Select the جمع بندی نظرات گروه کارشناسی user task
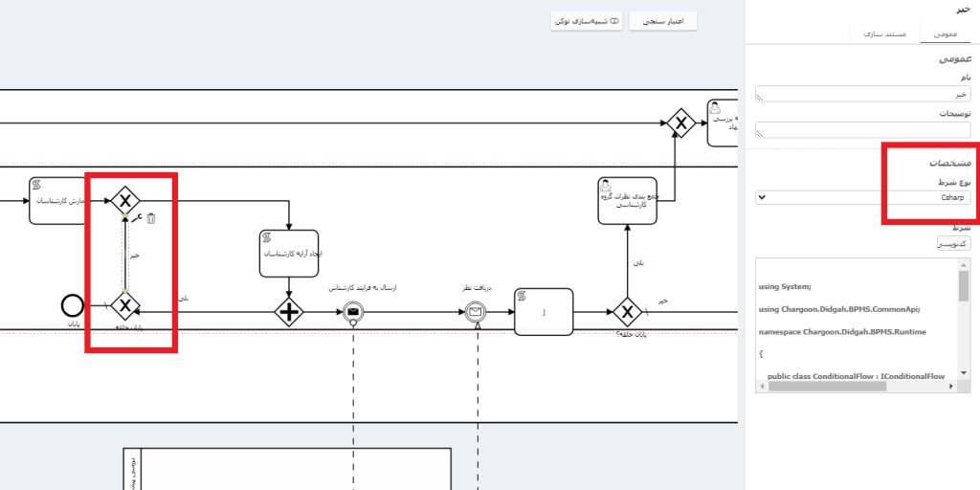980x490 pixels. pos(627,200)
